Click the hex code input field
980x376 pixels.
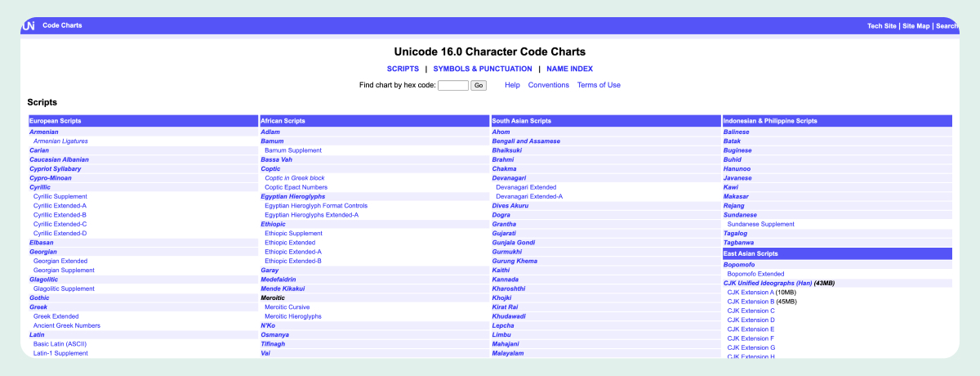tap(453, 85)
